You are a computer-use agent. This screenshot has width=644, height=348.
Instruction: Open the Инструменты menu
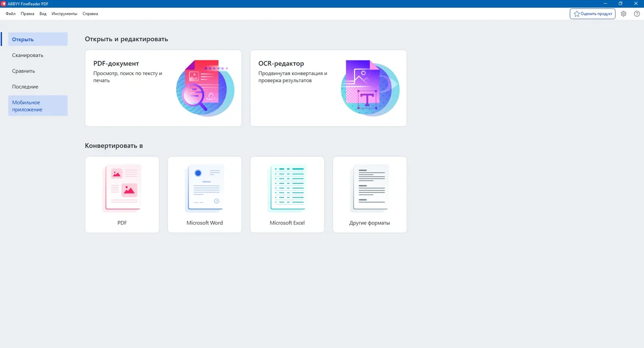pos(64,14)
